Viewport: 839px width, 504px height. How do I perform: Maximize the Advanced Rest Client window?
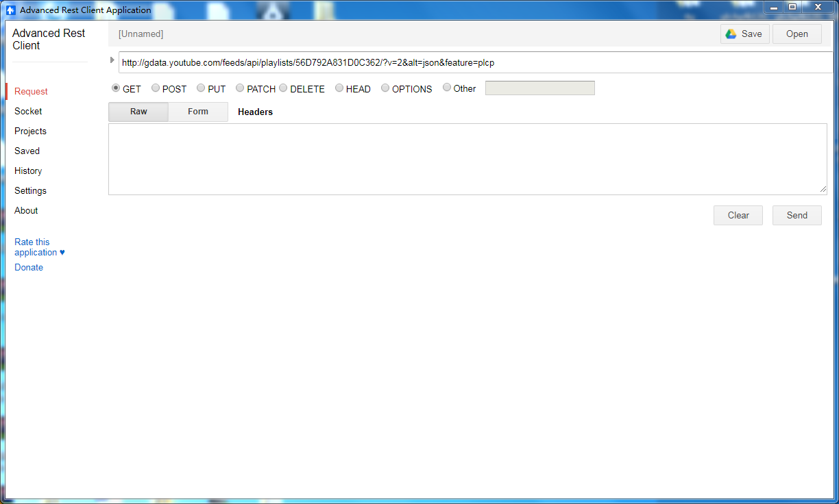792,8
